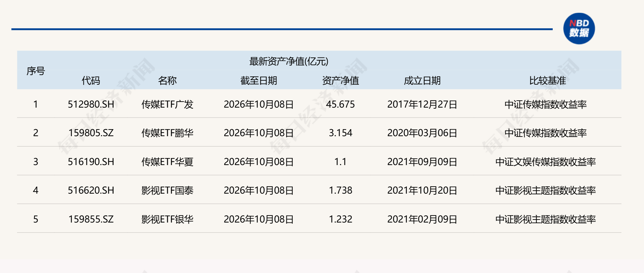644x273 pixels.
Task: Click net asset value 1.1
Action: [341, 162]
